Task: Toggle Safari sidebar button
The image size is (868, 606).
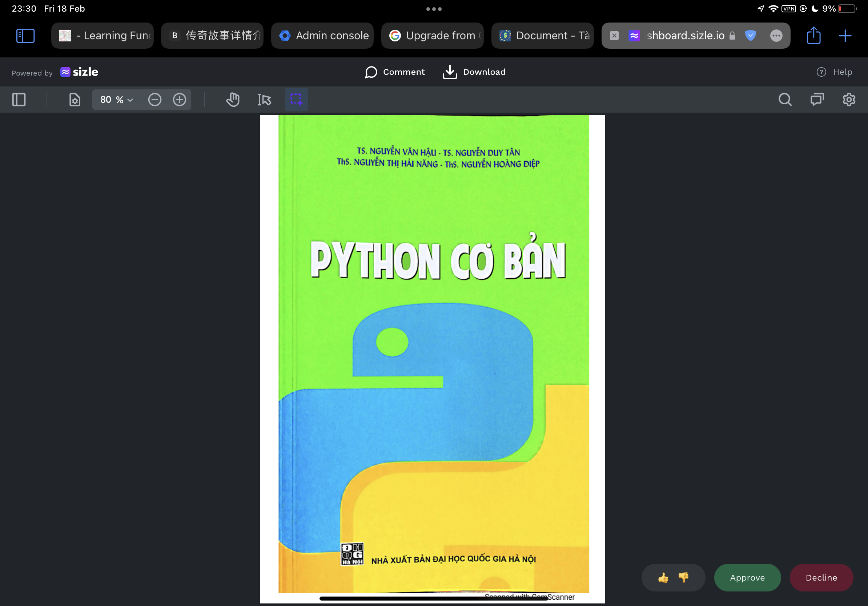Action: pyautogui.click(x=25, y=36)
